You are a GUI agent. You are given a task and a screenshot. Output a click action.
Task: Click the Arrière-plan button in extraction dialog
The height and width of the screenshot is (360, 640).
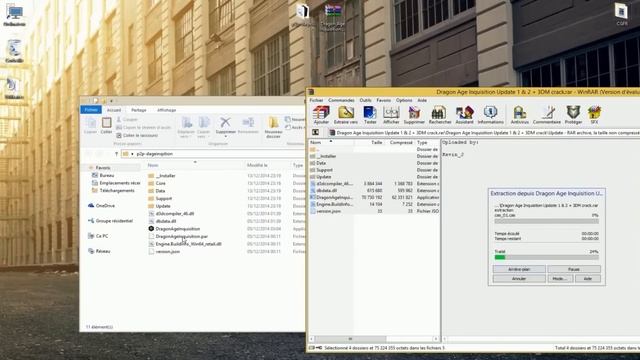[519, 269]
